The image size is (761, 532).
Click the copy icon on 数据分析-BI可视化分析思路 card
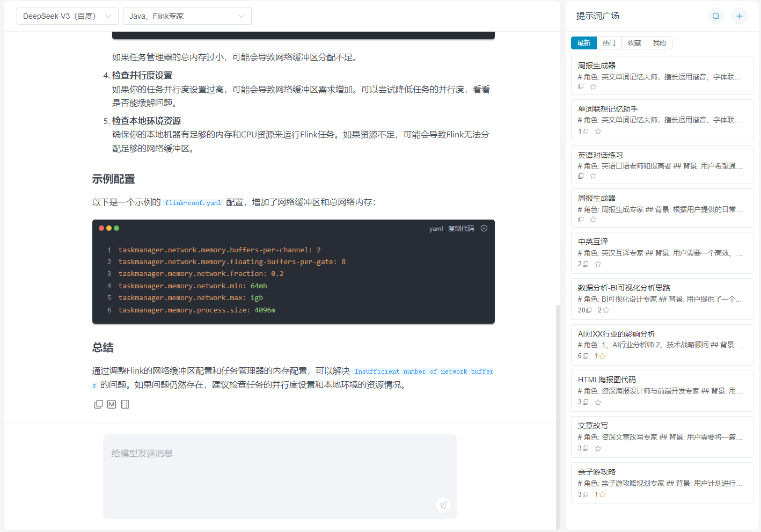tap(589, 310)
